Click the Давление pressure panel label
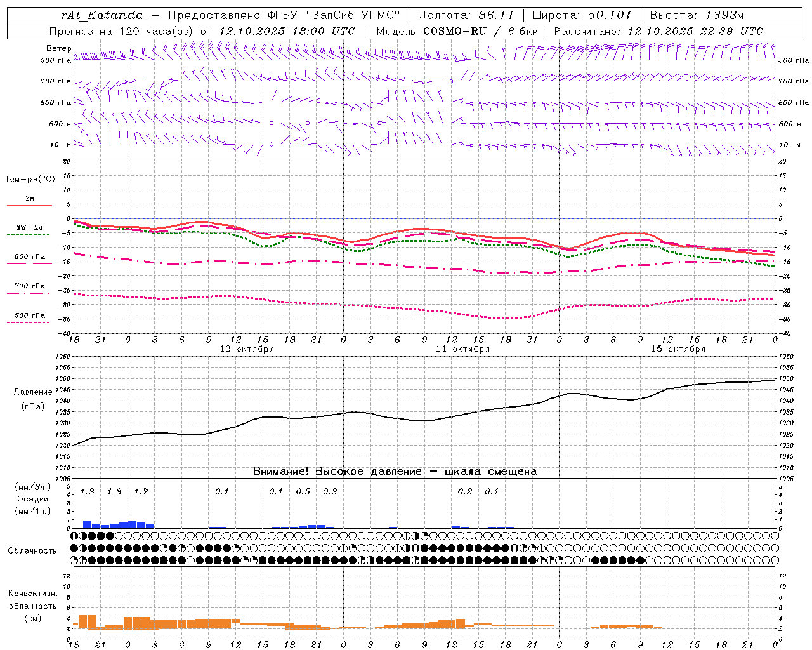 (33, 392)
